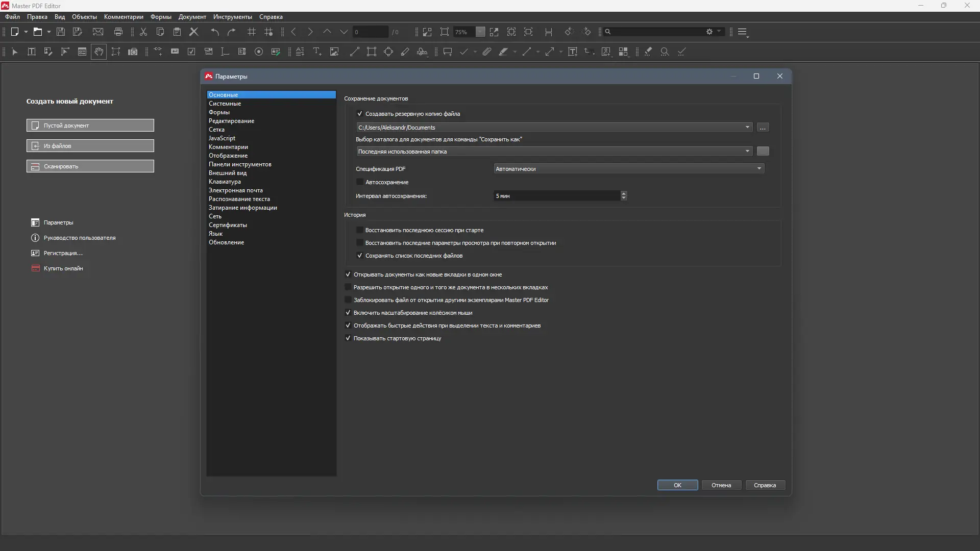Increase the autosave interval with stepper
980x551 pixels.
pyautogui.click(x=624, y=193)
